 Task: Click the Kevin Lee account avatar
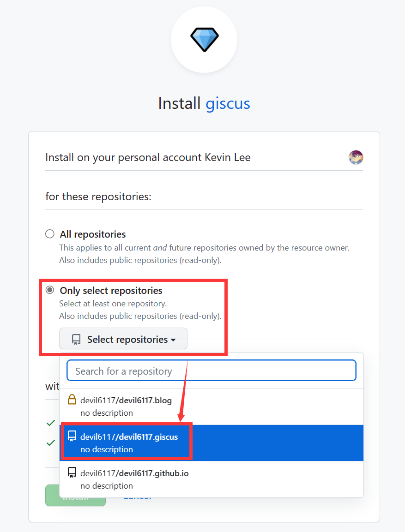coord(356,157)
